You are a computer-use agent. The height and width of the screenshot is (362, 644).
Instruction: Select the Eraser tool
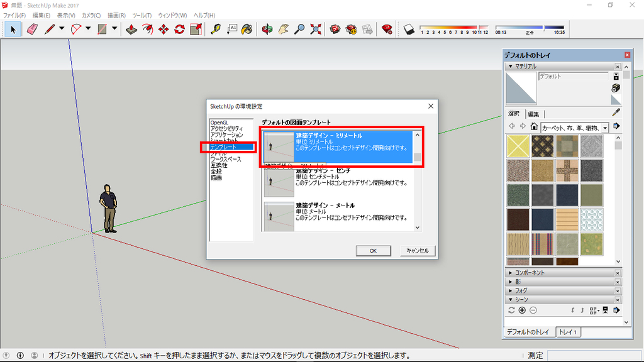[32, 30]
